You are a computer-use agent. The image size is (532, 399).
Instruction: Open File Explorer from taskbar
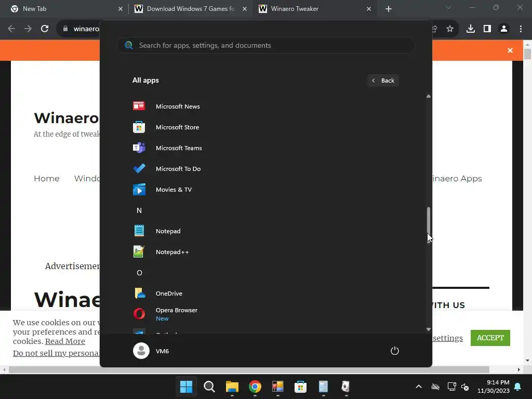[232, 387]
